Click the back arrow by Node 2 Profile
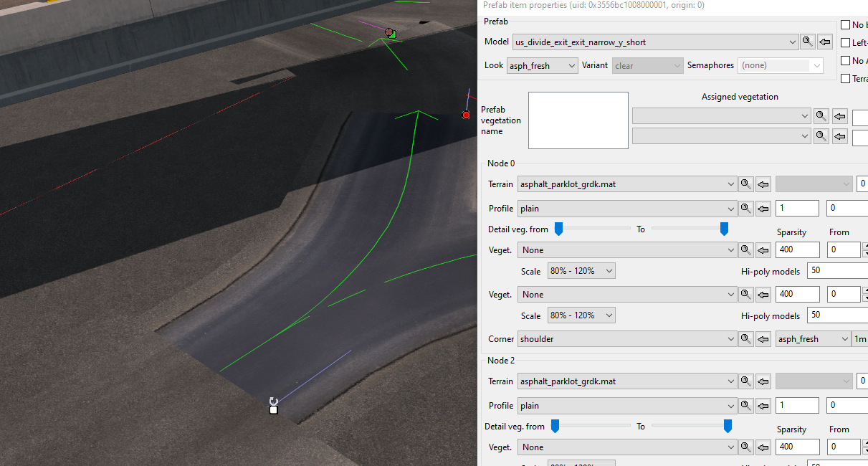This screenshot has width=868, height=466. coord(763,405)
